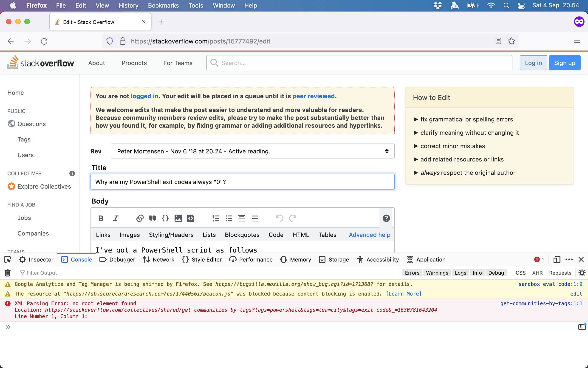This screenshot has width=588, height=368.
Task: Open the Tables help tab in editor
Action: point(327,235)
